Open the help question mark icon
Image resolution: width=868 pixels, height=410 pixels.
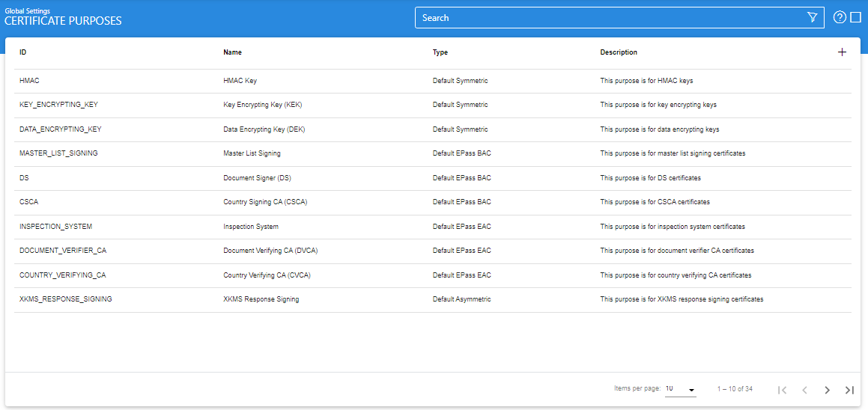tap(840, 18)
